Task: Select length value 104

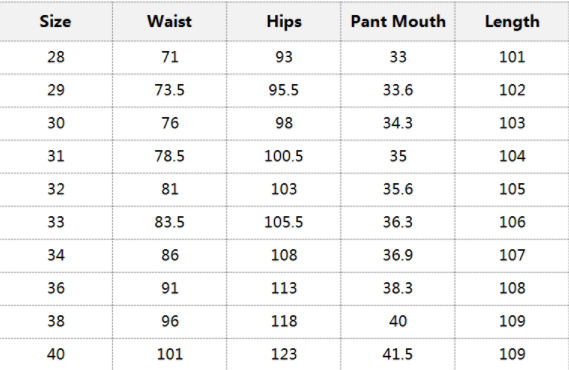Action: click(x=512, y=156)
